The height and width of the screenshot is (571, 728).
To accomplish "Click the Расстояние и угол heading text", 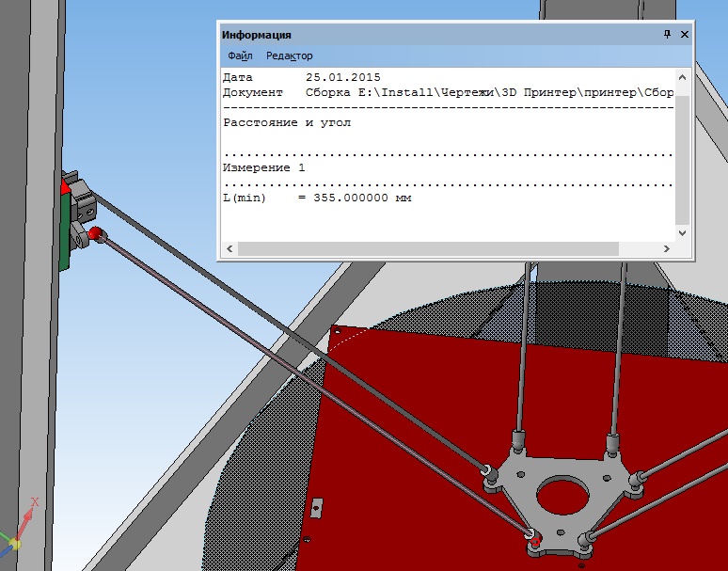I will pyautogui.click(x=287, y=122).
